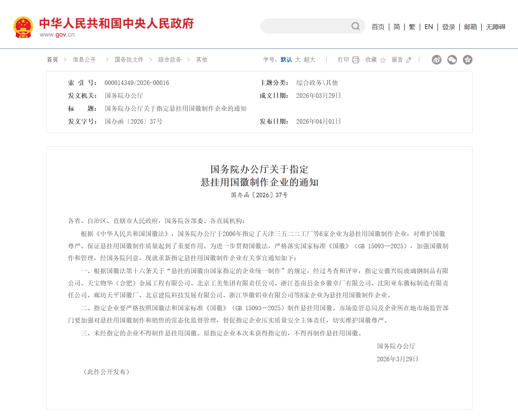
Task: Share to Qzone star icon
Action: (x=467, y=60)
